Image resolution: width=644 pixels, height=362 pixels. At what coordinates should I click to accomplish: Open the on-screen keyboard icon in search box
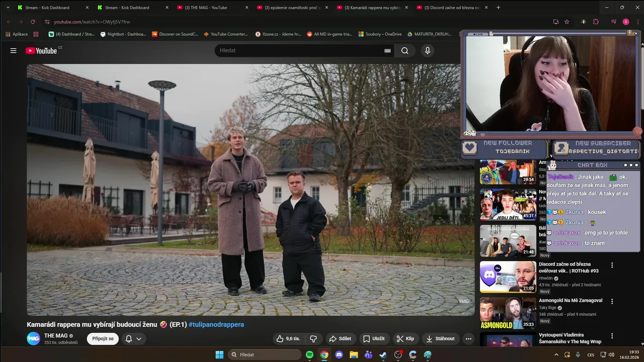pyautogui.click(x=387, y=51)
